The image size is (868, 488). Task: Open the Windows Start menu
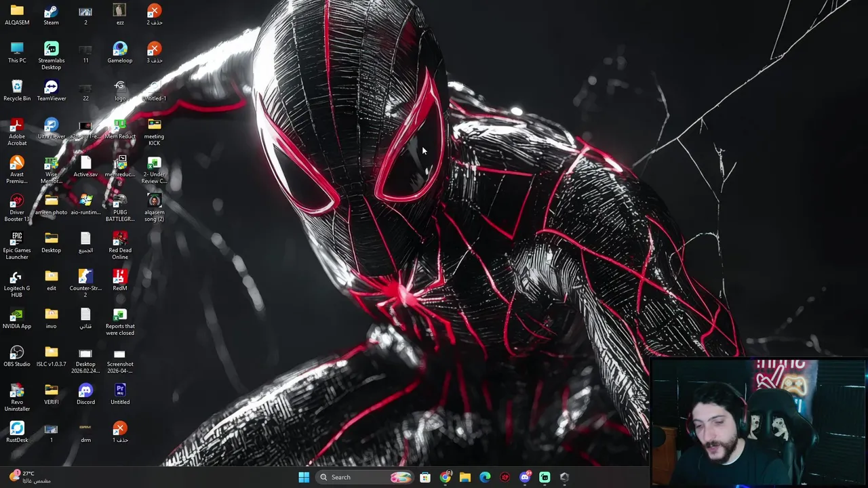click(x=304, y=477)
